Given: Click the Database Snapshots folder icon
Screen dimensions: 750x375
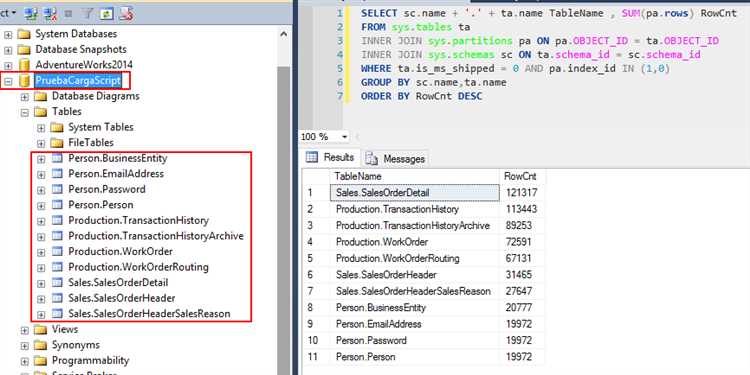Looking at the screenshot, I should 23,50.
